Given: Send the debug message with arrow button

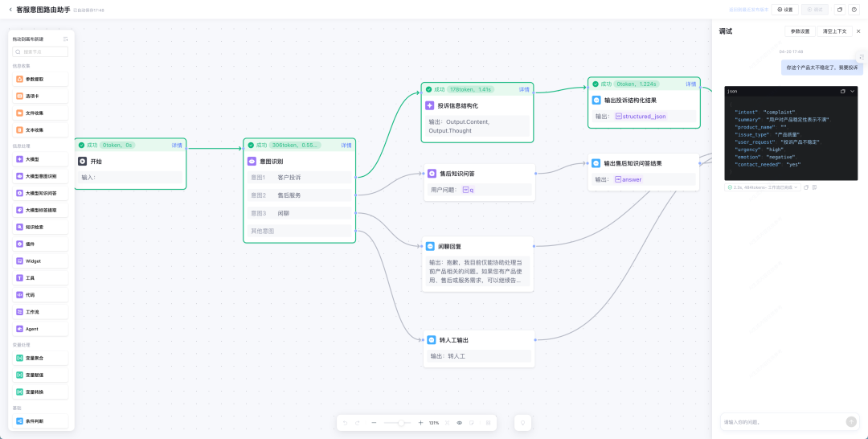Looking at the screenshot, I should [x=851, y=422].
